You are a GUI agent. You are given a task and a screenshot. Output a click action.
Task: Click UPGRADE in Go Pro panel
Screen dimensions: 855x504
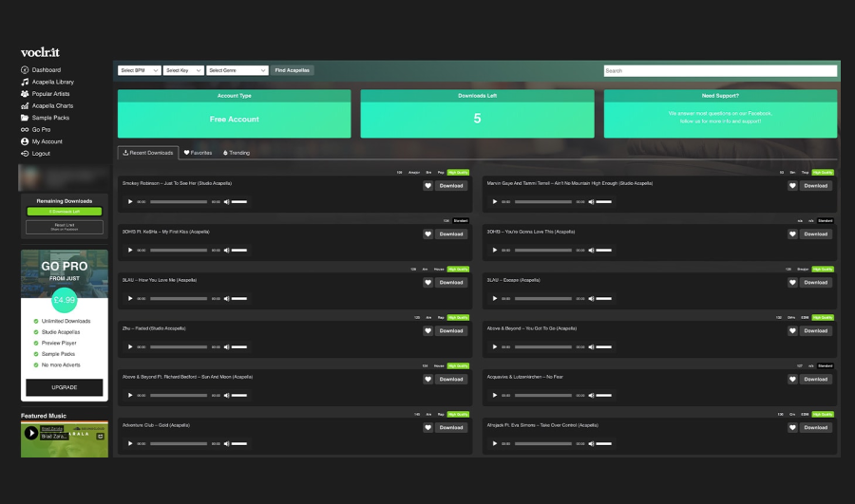coord(65,387)
